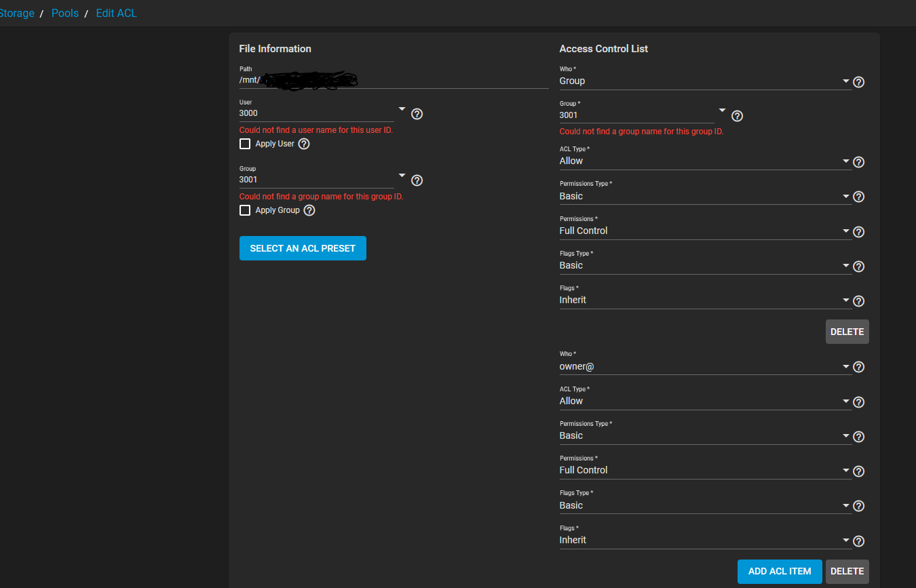This screenshot has height=588, width=916.
Task: Click help icon next to File Information Group field
Action: pos(417,180)
